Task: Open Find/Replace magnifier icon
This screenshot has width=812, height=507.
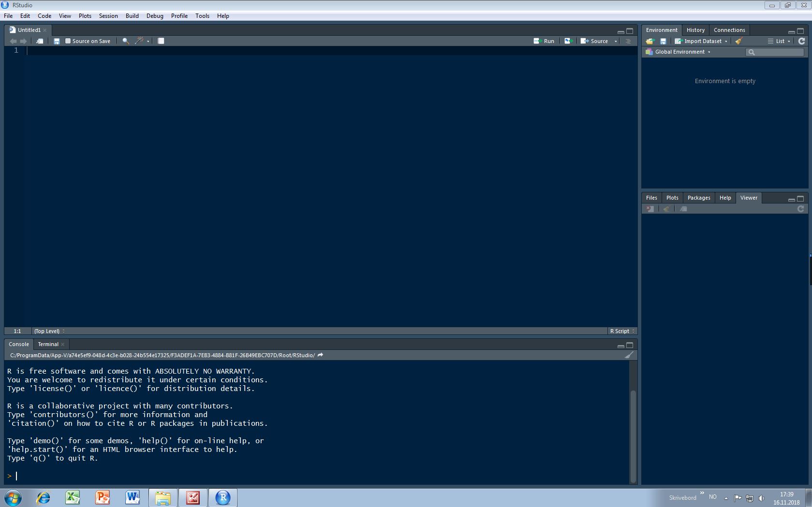Action: (x=126, y=41)
